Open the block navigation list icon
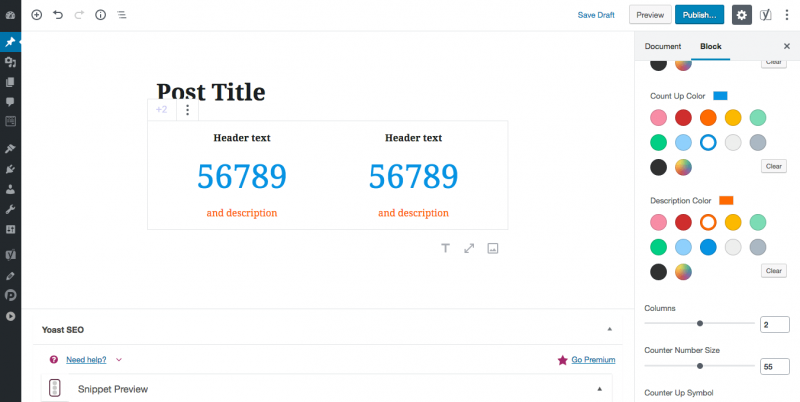Viewport: 800px width, 402px height. pyautogui.click(x=121, y=15)
